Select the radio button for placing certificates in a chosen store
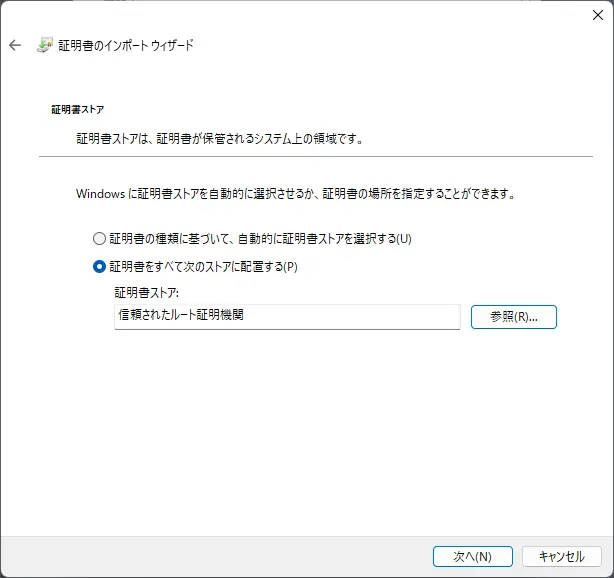This screenshot has width=614, height=578. [99, 267]
